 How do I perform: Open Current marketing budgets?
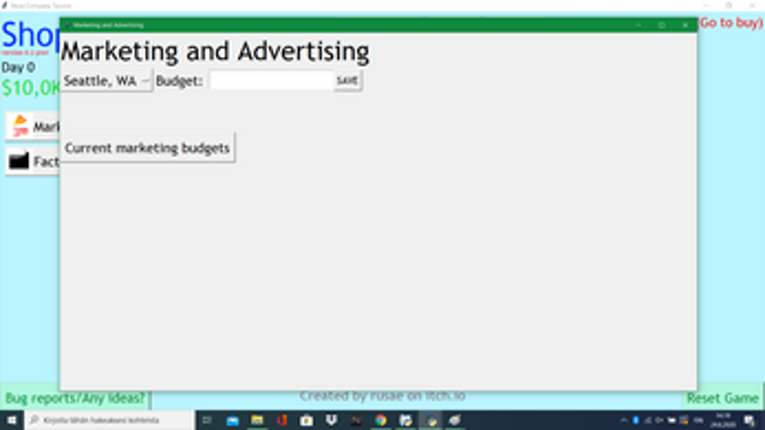[147, 148]
